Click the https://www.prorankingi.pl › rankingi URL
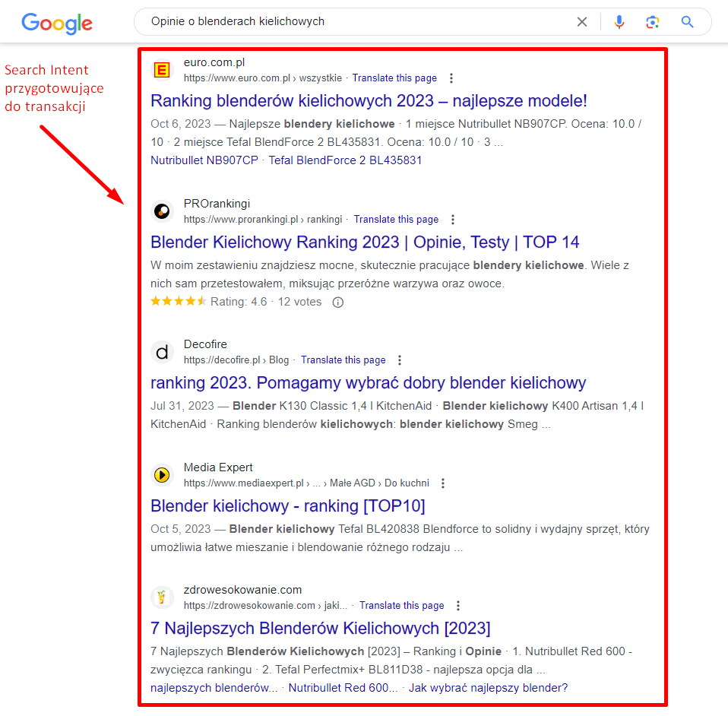The width and height of the screenshot is (728, 716). pyautogui.click(x=263, y=219)
